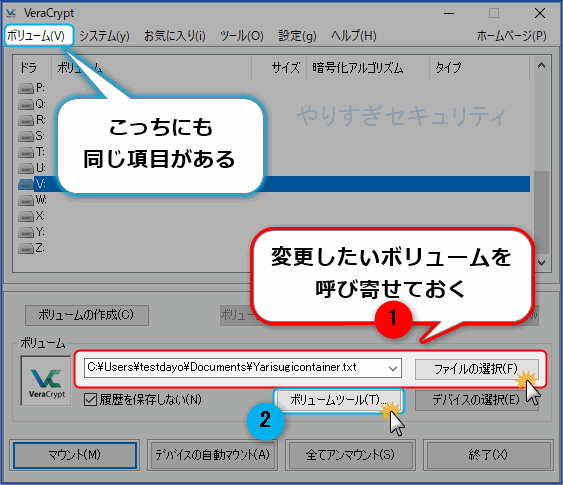563x485 pixels.
Task: Open the 設定(g) menu
Action: point(297,36)
